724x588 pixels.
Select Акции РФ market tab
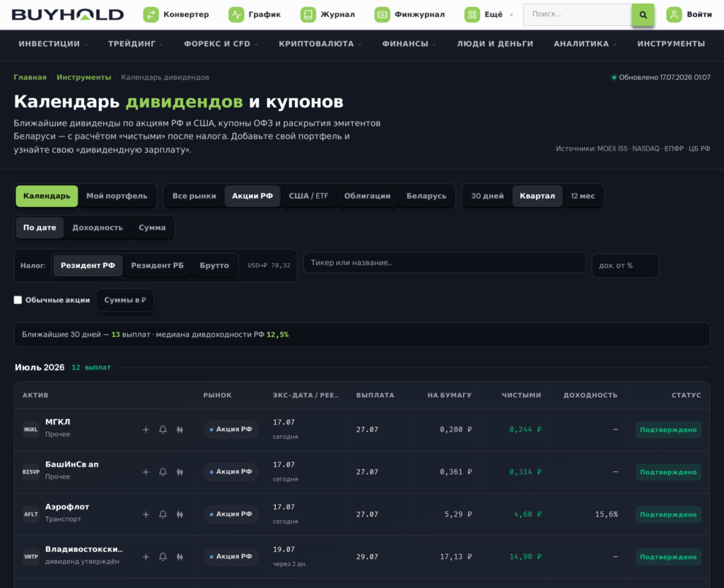click(x=252, y=196)
